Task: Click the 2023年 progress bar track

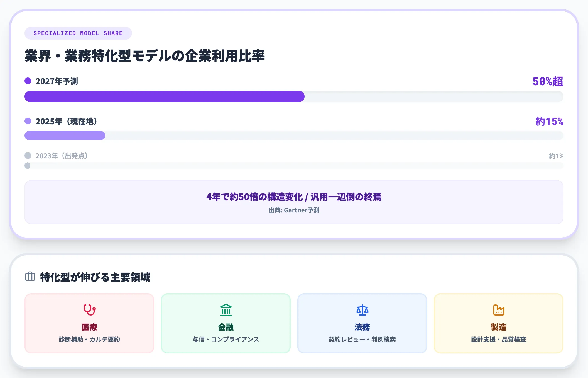Action: click(294, 166)
